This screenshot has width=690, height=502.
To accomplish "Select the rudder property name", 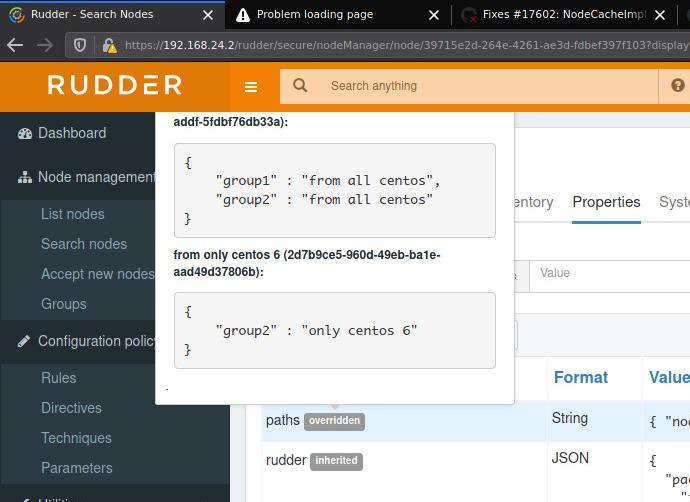I will (286, 460).
